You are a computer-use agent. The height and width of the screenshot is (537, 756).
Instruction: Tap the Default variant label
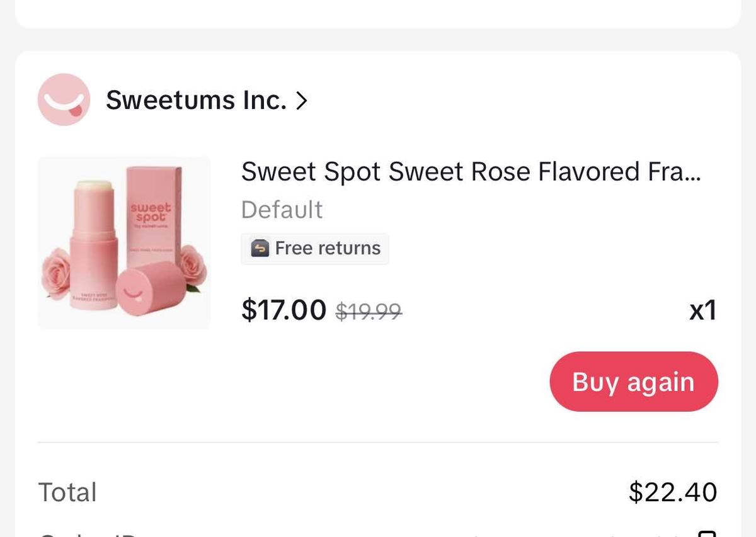(x=282, y=210)
